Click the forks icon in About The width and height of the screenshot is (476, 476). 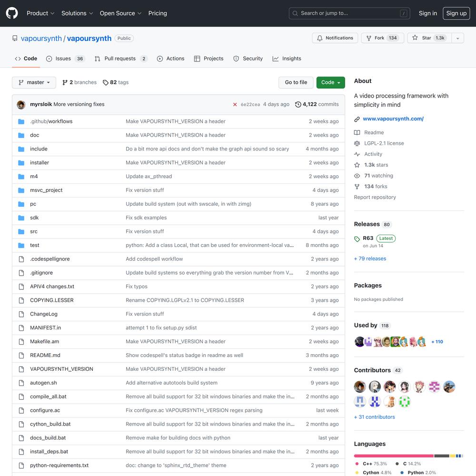(357, 187)
